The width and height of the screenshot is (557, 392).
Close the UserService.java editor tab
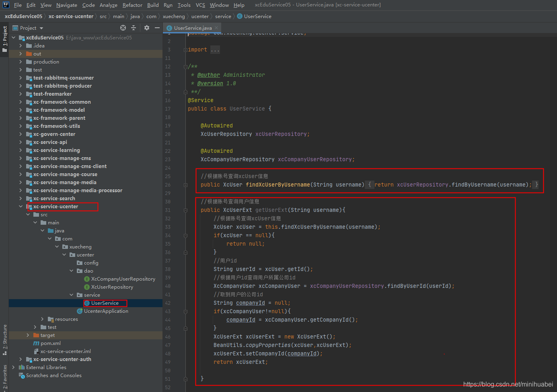click(x=216, y=28)
